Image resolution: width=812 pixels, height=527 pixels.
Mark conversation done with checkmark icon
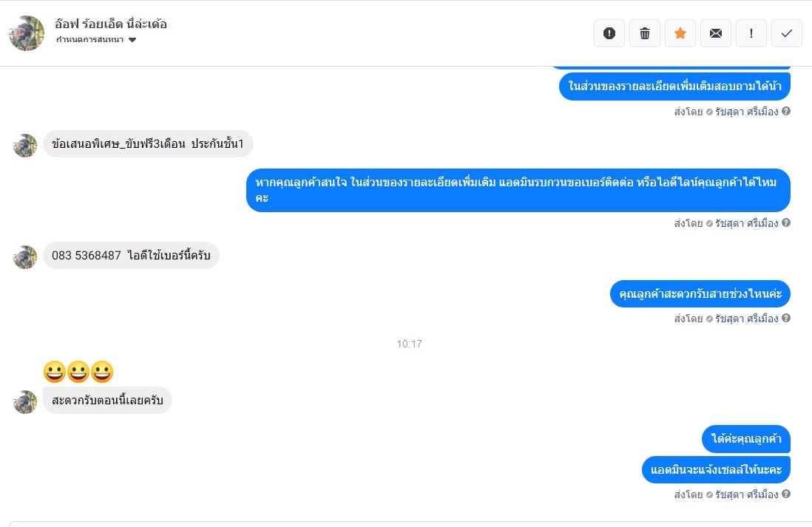pos(787,34)
